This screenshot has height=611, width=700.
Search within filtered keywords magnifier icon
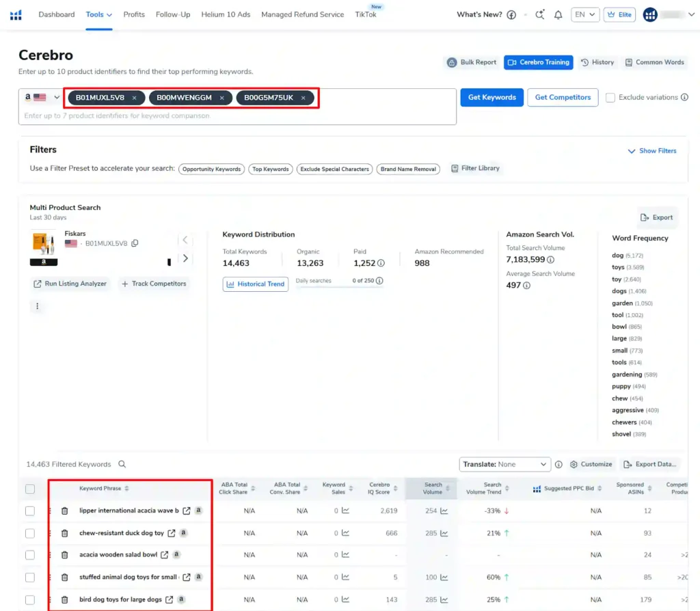[122, 464]
